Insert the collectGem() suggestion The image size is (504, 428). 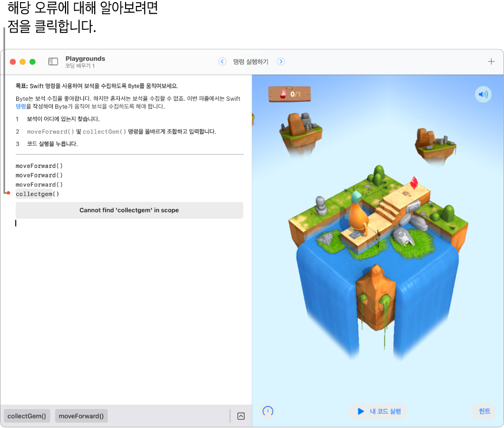pyautogui.click(x=27, y=416)
